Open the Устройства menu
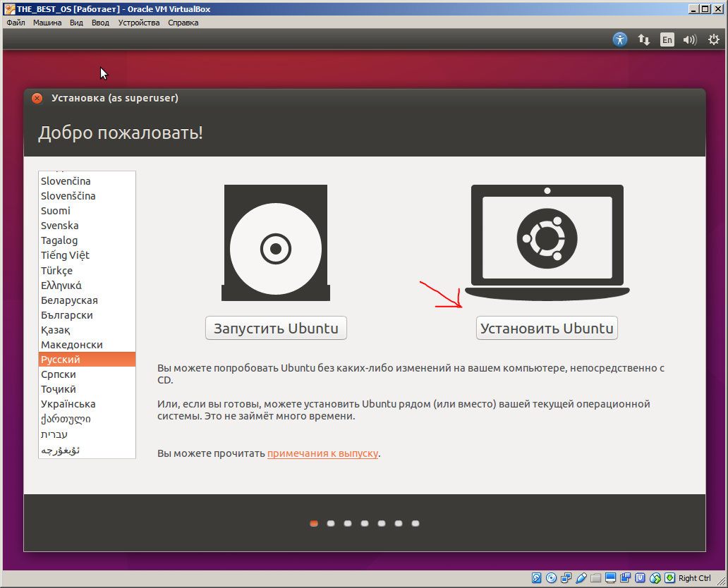Viewport: 728px width, 588px height. tap(139, 23)
